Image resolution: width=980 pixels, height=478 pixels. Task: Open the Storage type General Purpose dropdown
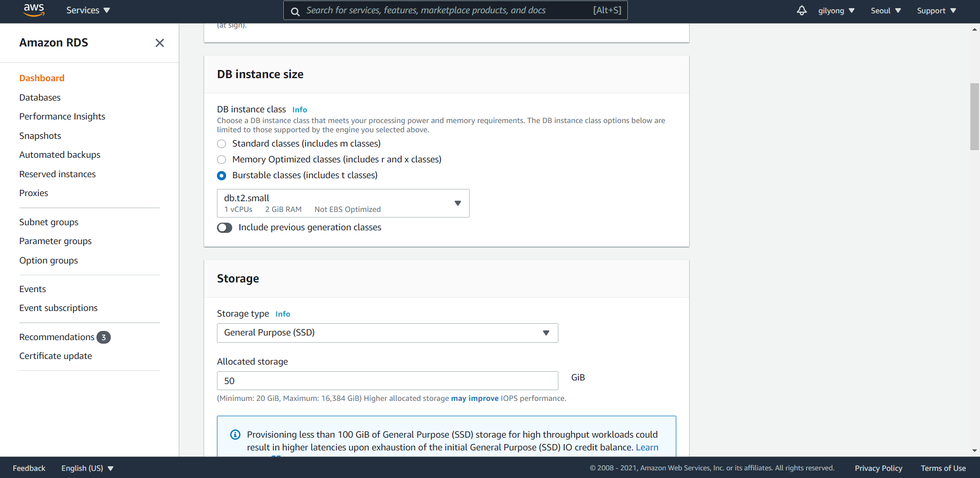click(387, 333)
